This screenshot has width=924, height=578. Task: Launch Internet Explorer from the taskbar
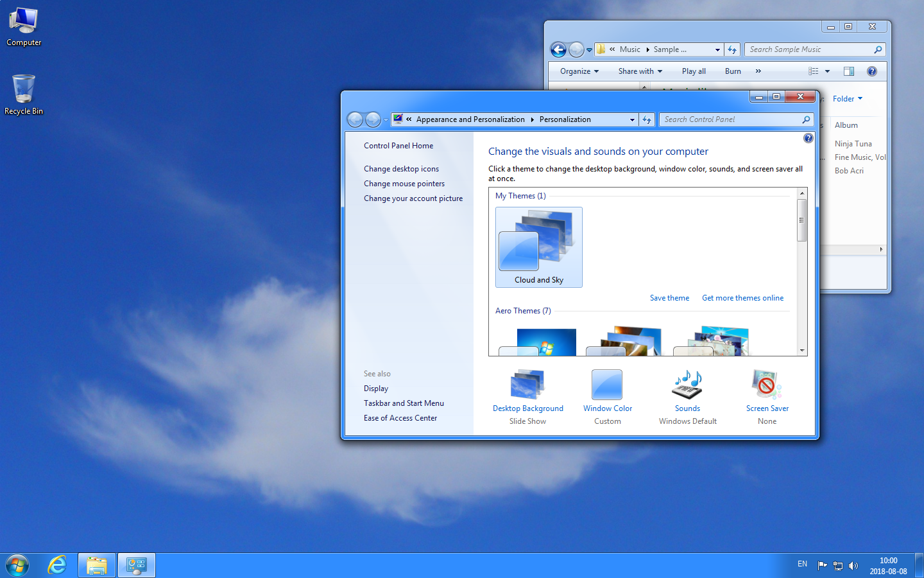[56, 565]
